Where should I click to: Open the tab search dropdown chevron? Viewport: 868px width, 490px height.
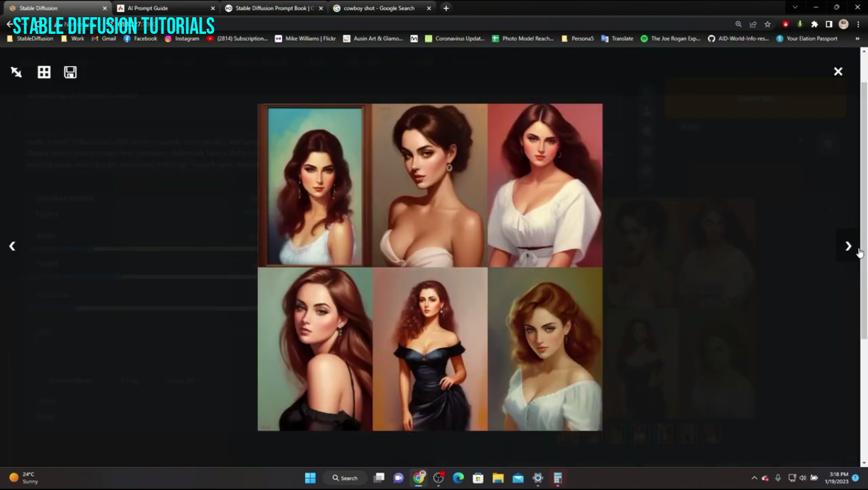[795, 8]
